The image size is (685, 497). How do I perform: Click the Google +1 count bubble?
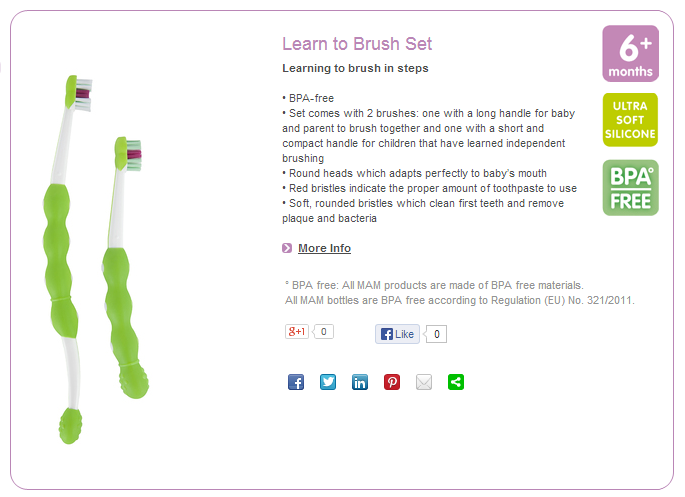tap(323, 331)
